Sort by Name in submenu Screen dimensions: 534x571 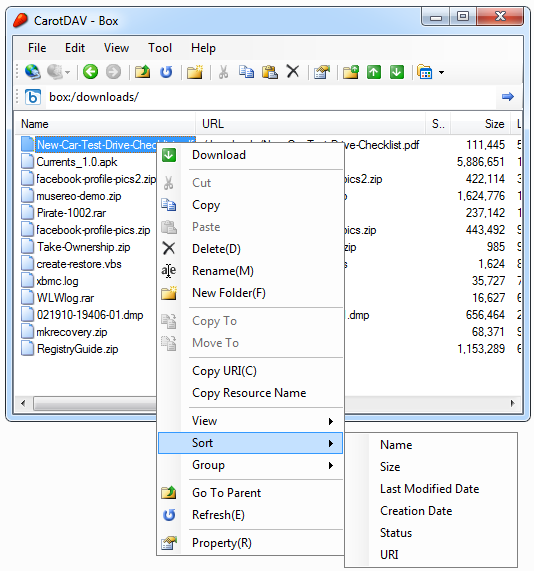click(431, 445)
